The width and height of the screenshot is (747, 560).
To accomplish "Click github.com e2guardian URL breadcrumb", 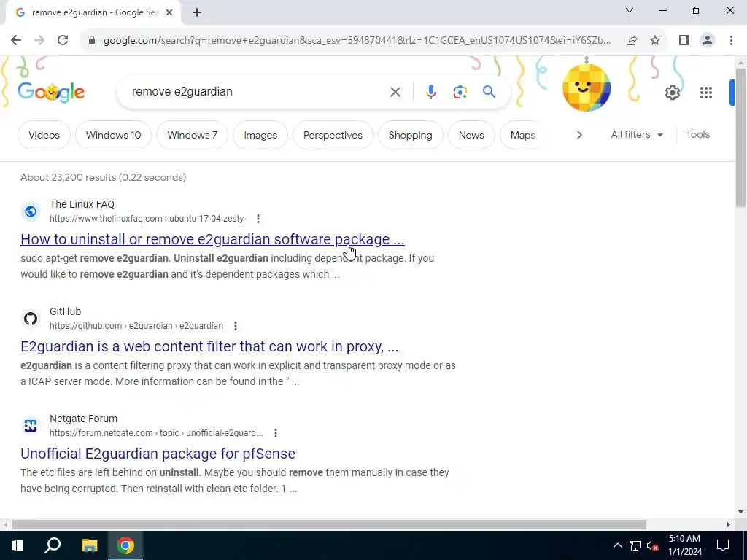I will click(x=136, y=326).
